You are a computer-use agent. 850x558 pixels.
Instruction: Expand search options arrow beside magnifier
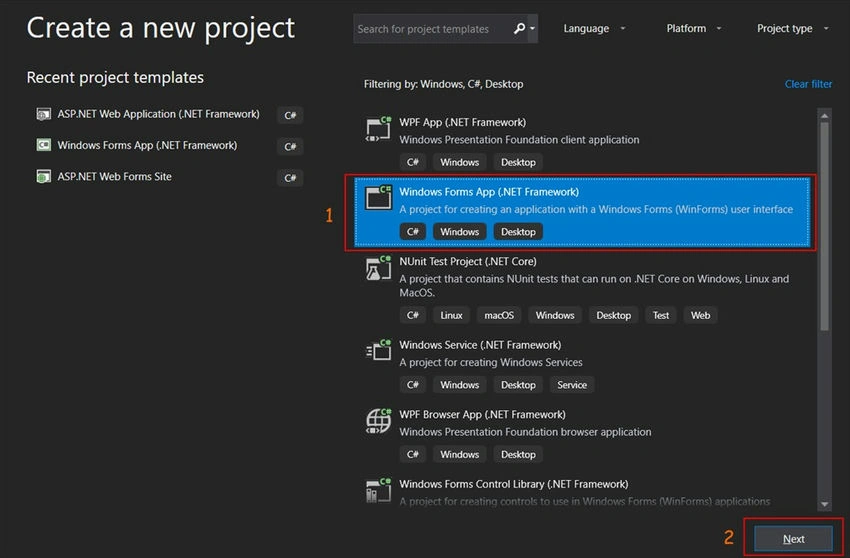point(532,28)
